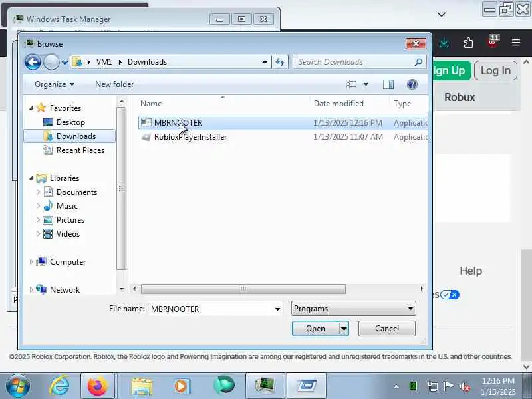The width and height of the screenshot is (532, 399).
Task: Click the Firefox extensions puzzle icon
Action: click(x=468, y=43)
